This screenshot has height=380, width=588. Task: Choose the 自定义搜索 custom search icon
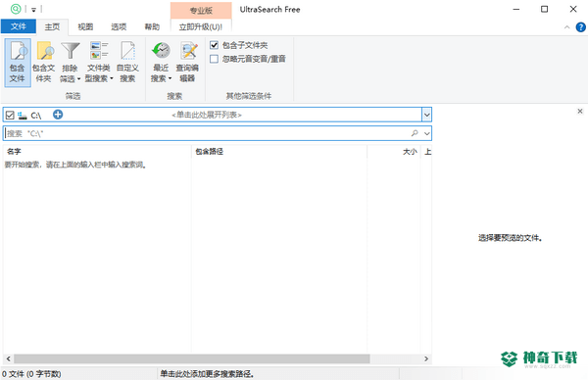pos(127,63)
